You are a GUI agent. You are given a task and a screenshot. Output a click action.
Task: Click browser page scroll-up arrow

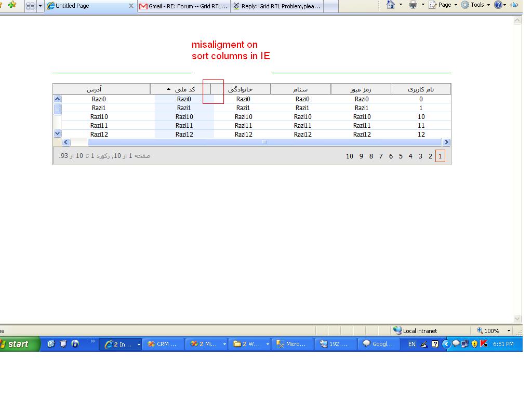tap(517, 20)
